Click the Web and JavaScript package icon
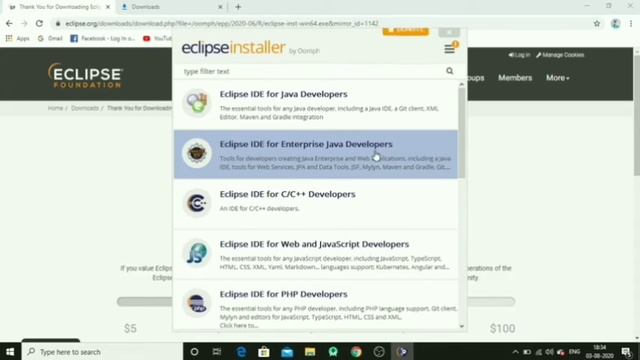 (197, 253)
